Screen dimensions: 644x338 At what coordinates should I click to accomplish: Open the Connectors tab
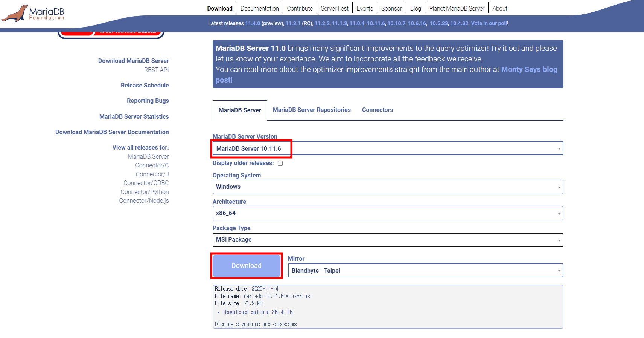point(378,110)
